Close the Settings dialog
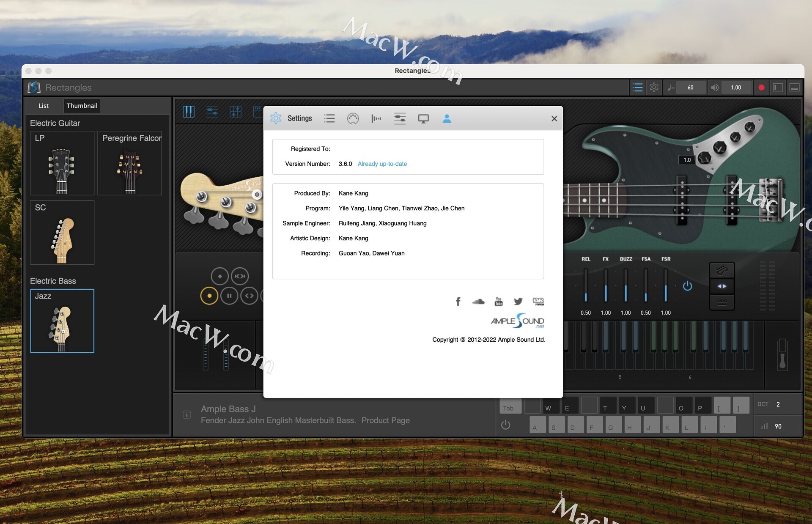 pyautogui.click(x=554, y=119)
